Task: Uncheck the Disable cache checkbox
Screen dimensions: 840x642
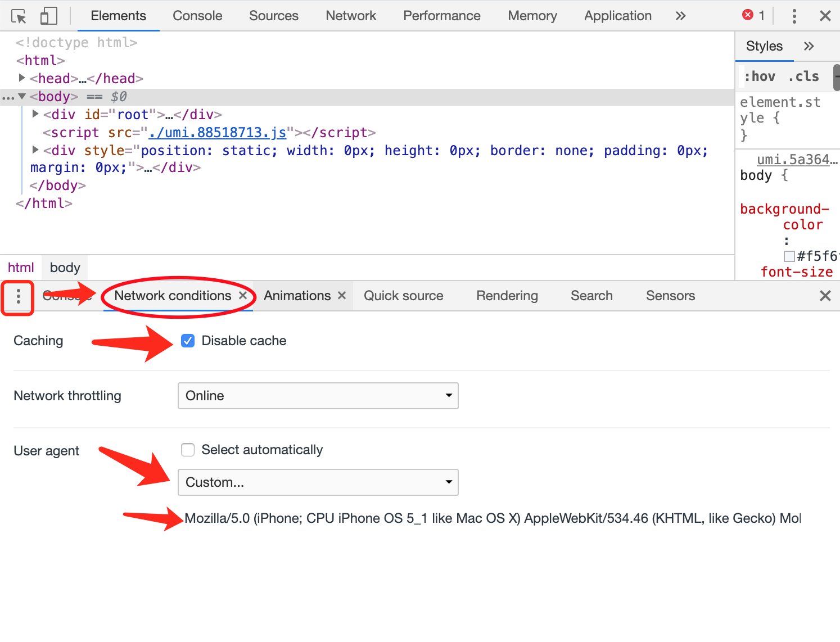Action: (x=188, y=341)
